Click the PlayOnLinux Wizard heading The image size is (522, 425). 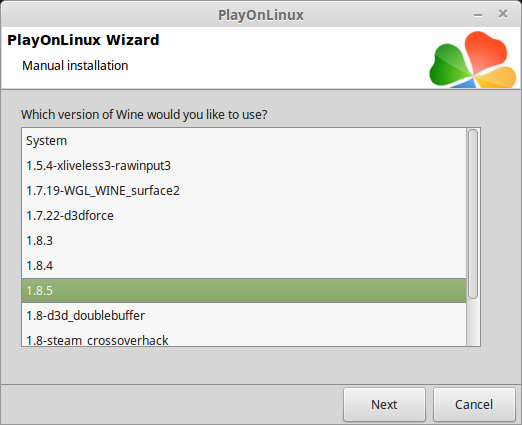click(x=83, y=40)
